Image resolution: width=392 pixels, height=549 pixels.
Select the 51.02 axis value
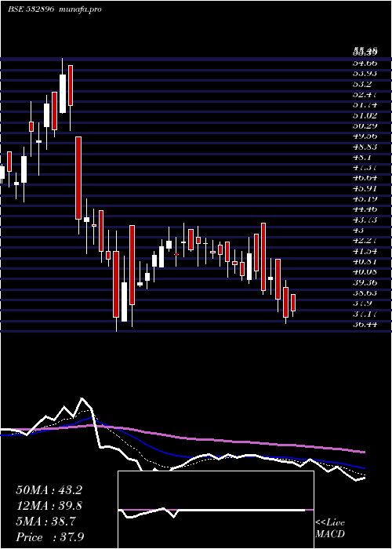pyautogui.click(x=365, y=115)
